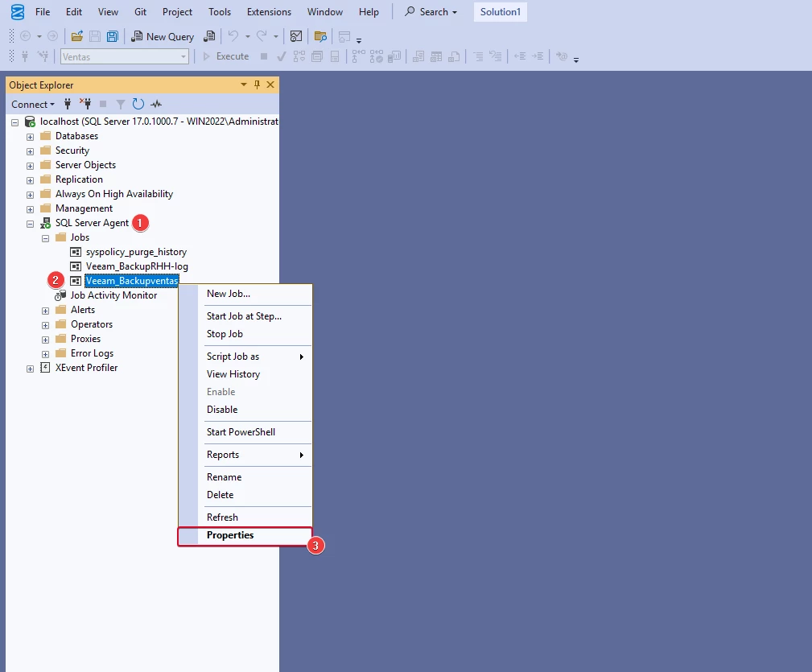Expand the Alerts folder
Image resolution: width=812 pixels, height=672 pixels.
(x=46, y=311)
